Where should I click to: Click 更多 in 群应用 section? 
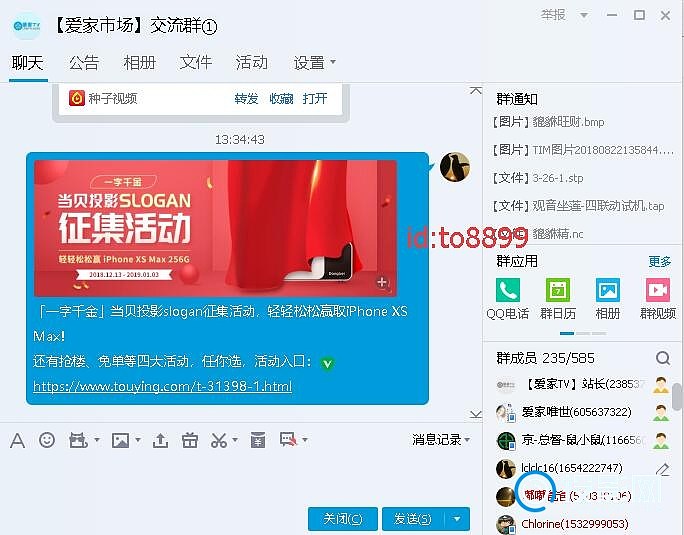[660, 261]
